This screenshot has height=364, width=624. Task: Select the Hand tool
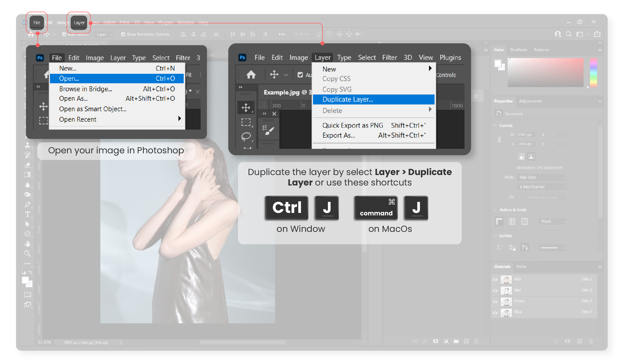tap(28, 244)
